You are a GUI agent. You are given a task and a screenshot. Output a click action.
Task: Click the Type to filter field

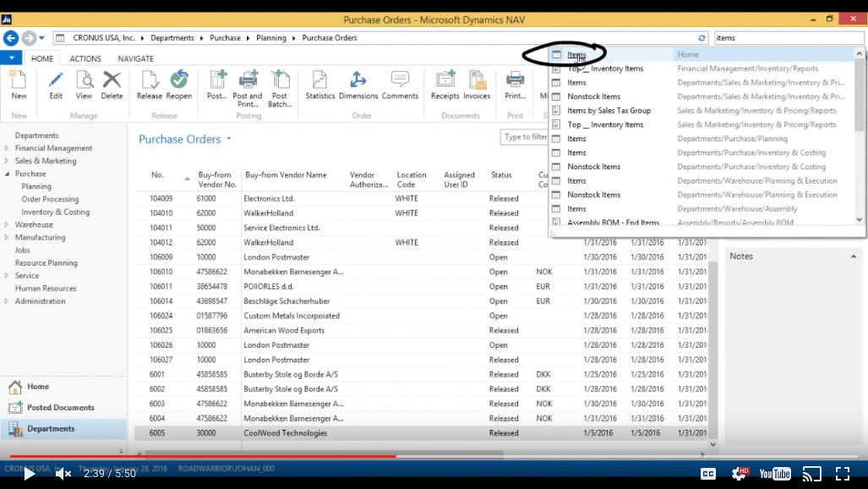(x=524, y=137)
